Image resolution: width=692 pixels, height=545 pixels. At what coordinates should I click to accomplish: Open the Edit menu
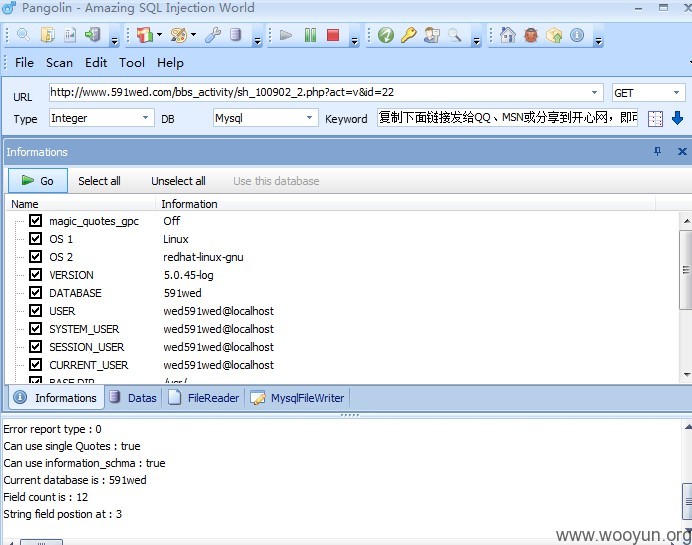click(96, 63)
